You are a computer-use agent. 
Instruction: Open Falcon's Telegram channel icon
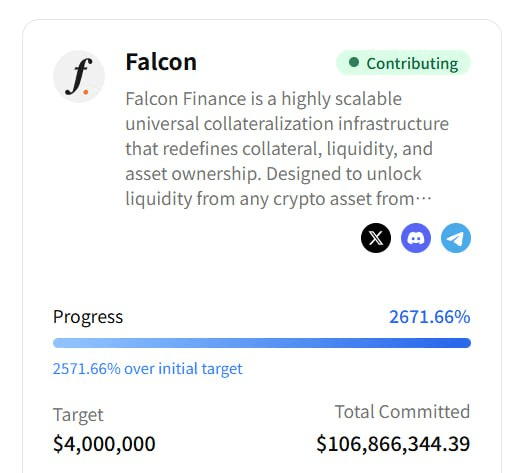coord(456,238)
